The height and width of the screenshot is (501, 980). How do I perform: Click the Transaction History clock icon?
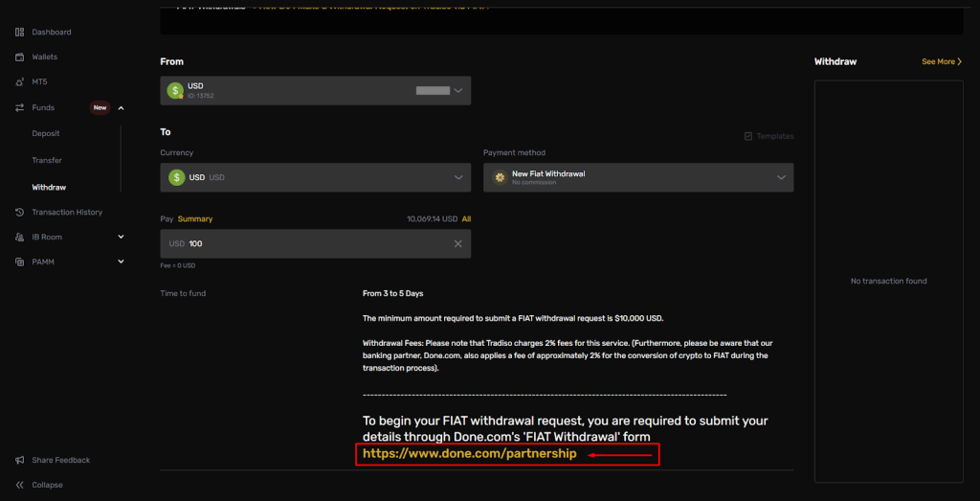click(20, 212)
